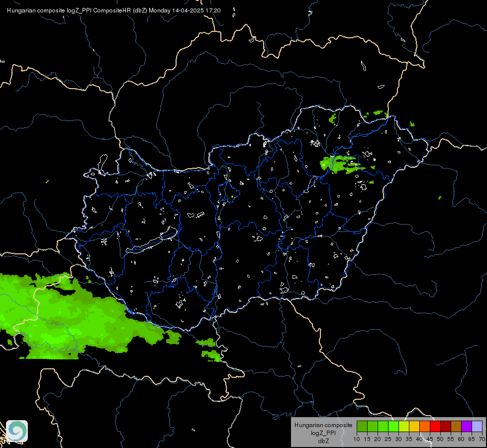The width and height of the screenshot is (487, 448).
Task: Click the orange 40-45 dBZ legend swatch
Action: (x=425, y=426)
